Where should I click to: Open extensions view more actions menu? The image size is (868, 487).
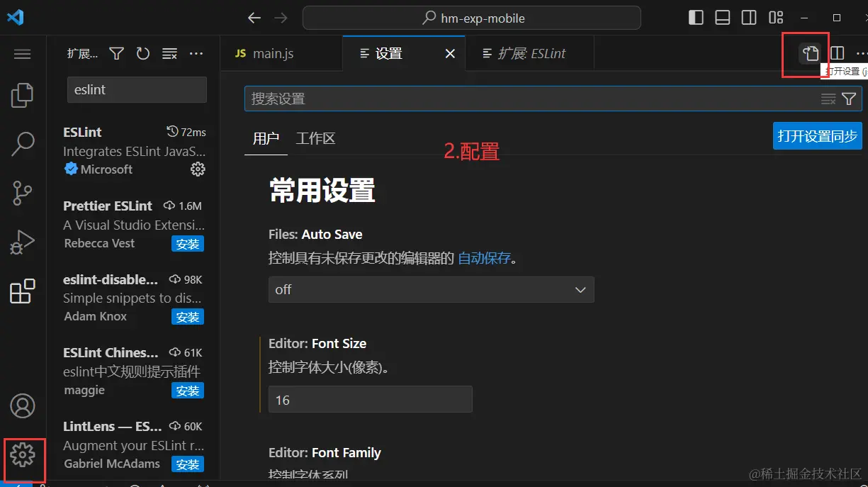tap(196, 53)
